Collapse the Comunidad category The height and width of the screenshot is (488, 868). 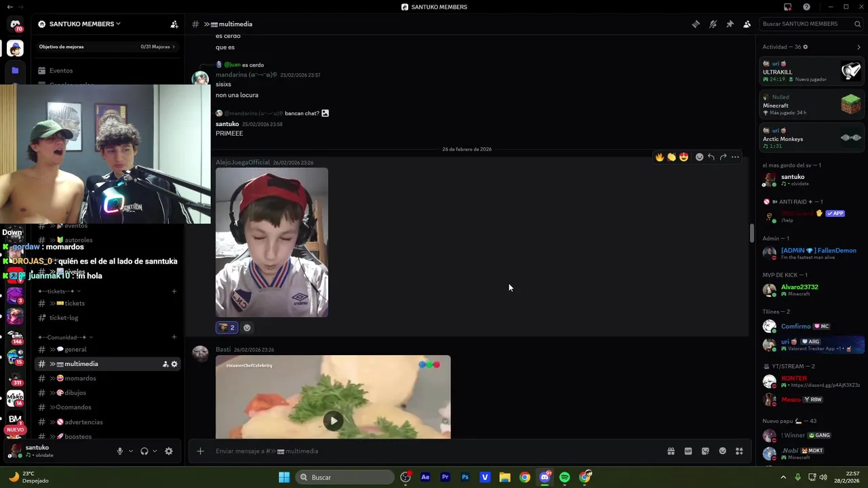pos(66,338)
